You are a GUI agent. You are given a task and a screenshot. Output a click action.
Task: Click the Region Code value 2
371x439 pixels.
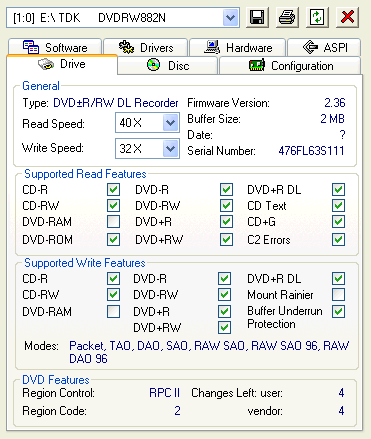point(177,411)
